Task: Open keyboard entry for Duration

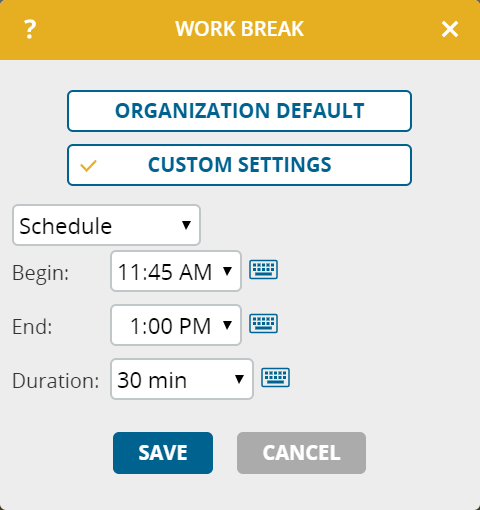Action: [275, 377]
